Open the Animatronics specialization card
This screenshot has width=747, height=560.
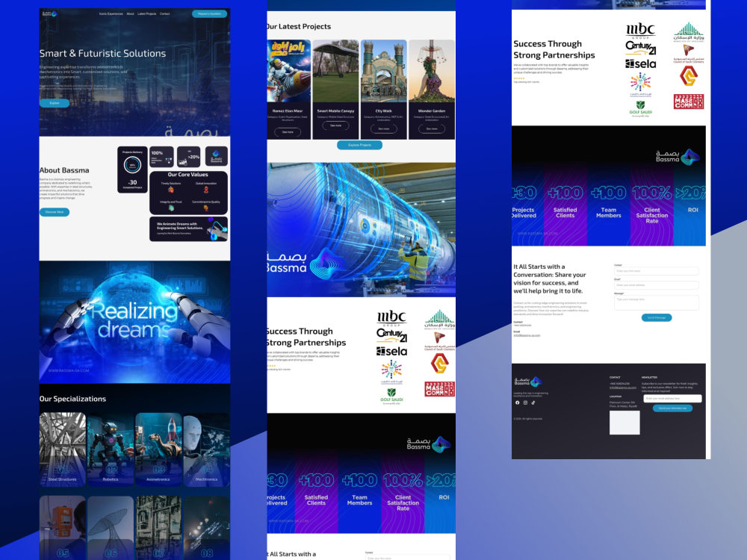(158, 449)
